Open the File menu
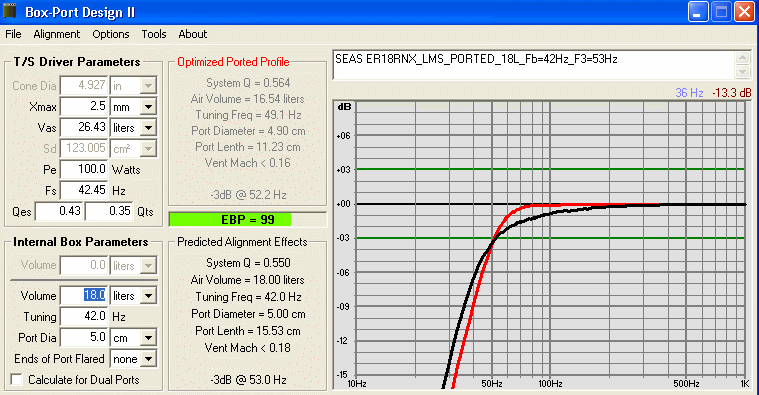 coord(13,34)
